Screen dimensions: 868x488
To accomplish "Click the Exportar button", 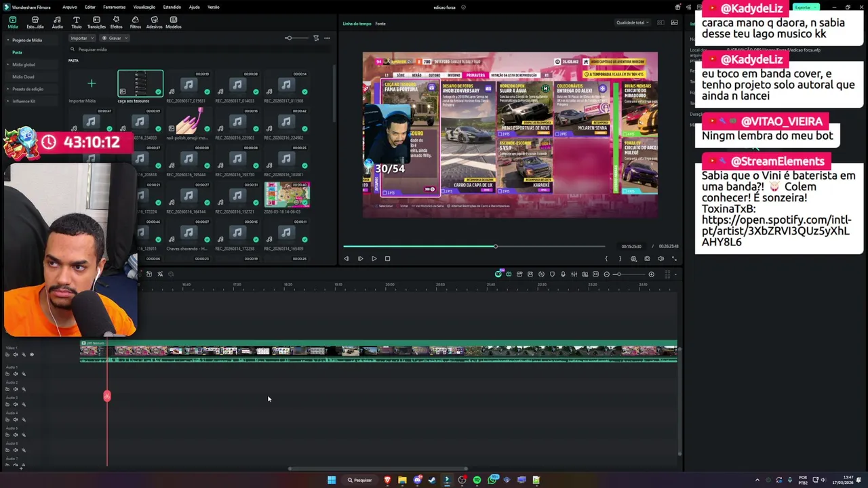I will coord(806,7).
